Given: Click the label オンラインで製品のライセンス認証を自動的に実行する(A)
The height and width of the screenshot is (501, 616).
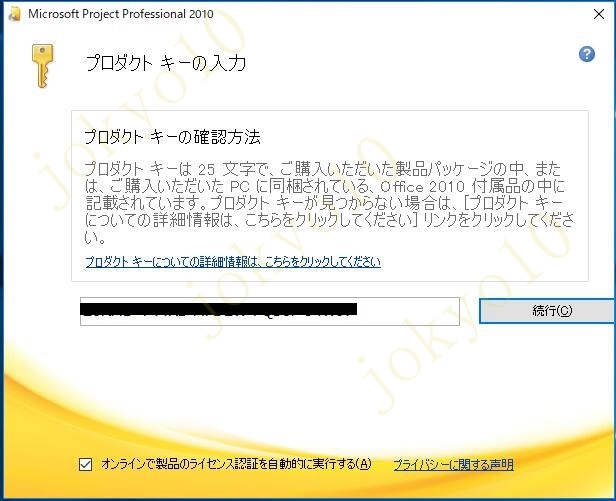Looking at the screenshot, I should click(236, 464).
